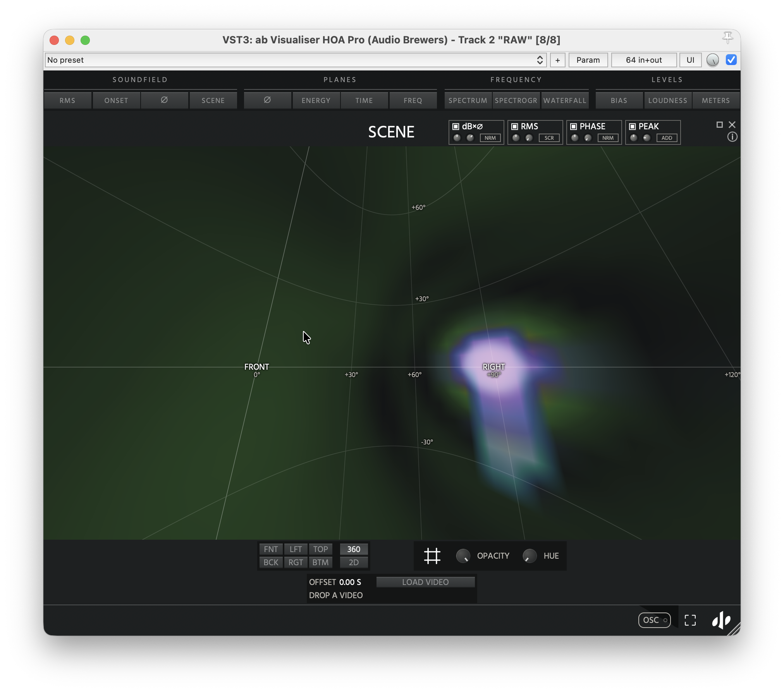The height and width of the screenshot is (693, 784).
Task: Toggle the PHASE layer checkbox
Action: 574,127
